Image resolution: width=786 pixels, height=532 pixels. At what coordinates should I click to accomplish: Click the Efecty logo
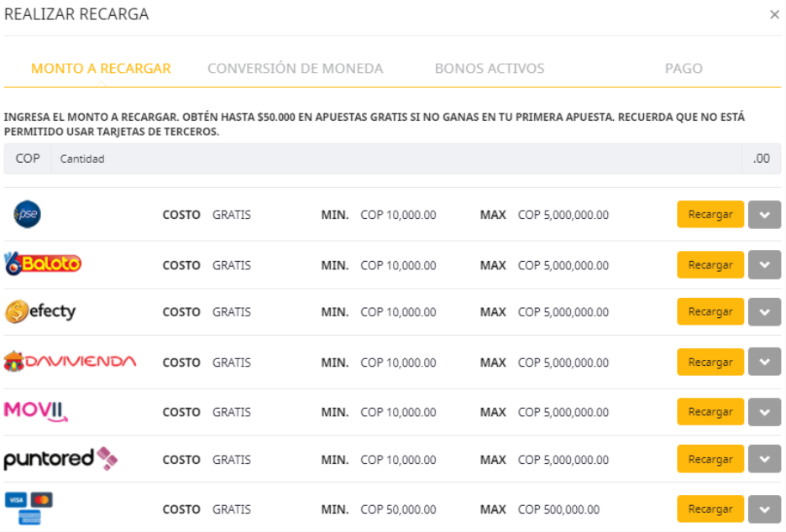pyautogui.click(x=40, y=311)
